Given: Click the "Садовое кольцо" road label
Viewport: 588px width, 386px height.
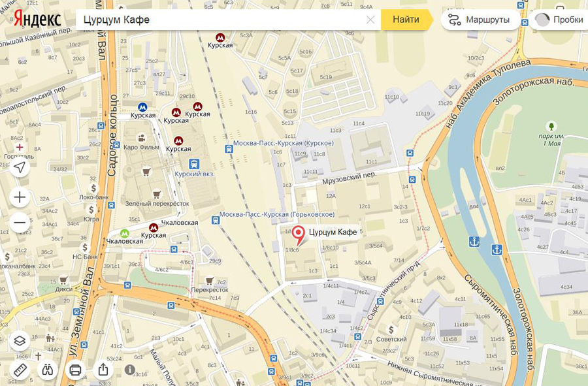Looking at the screenshot, I should (112, 135).
